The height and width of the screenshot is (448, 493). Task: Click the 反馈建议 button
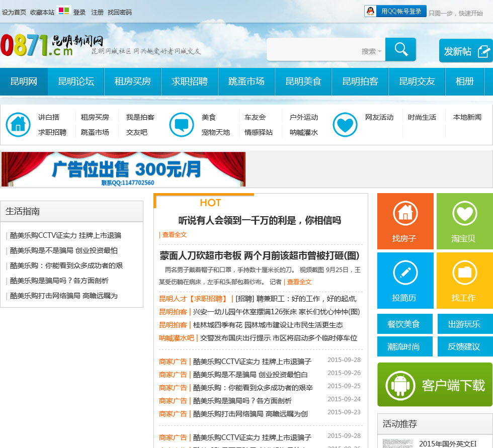[x=465, y=346]
